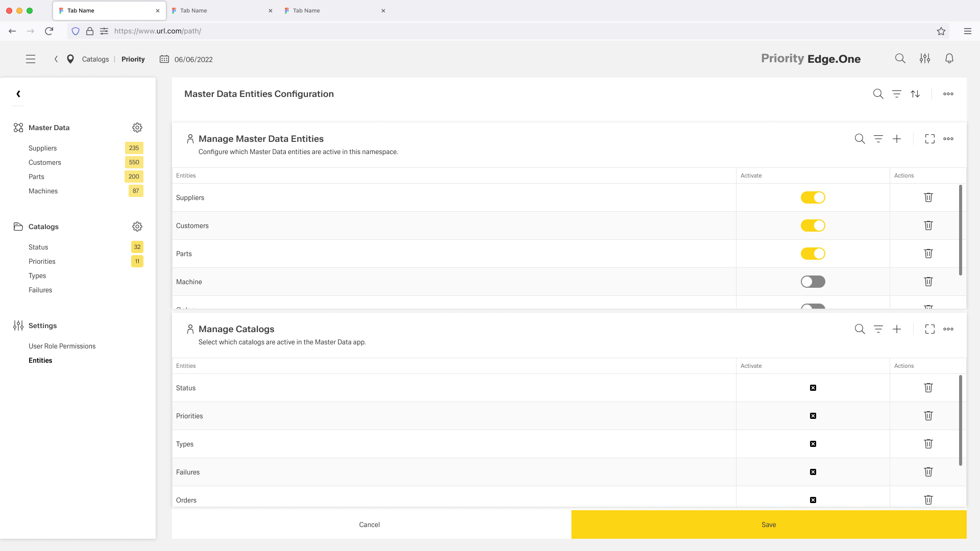980x551 pixels.
Task: Filter the Manage Master Data Entities panel
Action: [878, 139]
